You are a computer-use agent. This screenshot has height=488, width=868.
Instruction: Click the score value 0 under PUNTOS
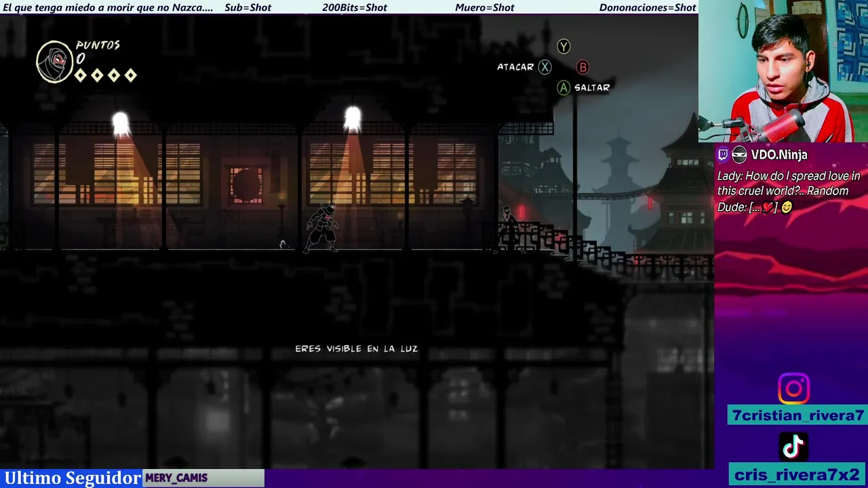[x=81, y=59]
